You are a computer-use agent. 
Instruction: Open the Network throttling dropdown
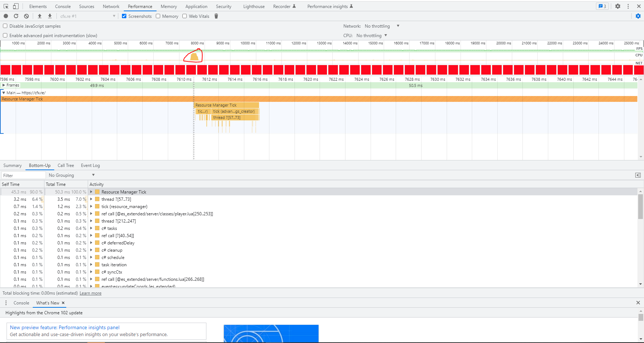point(382,26)
